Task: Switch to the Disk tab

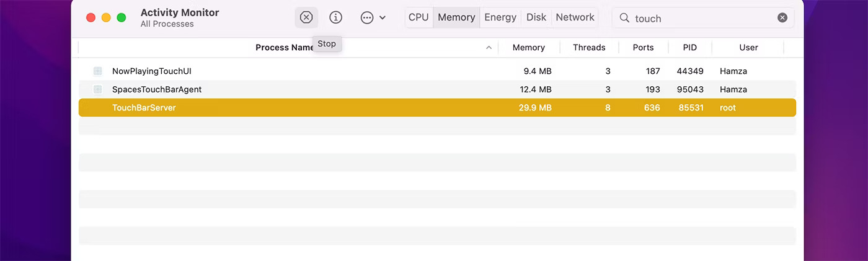Action: pos(536,17)
